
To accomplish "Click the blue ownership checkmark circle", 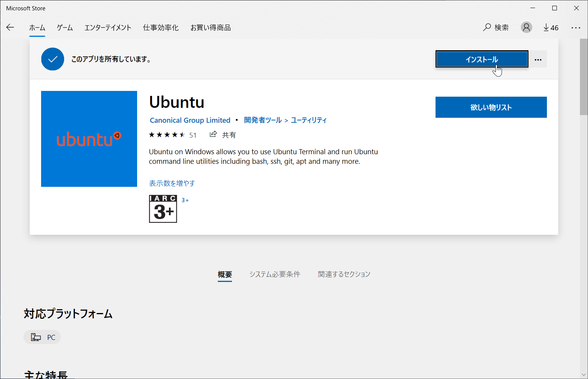I will pos(53,59).
